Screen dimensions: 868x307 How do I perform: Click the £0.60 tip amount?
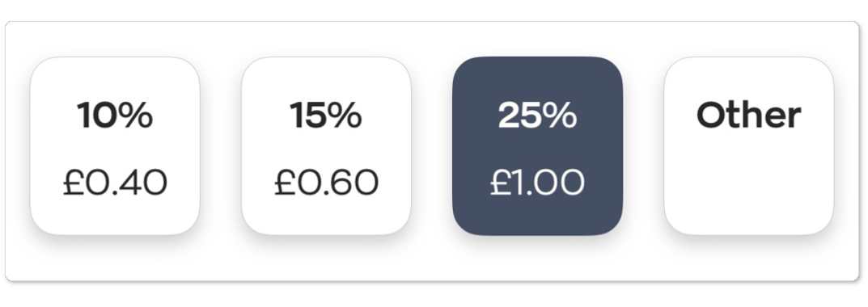326,183
